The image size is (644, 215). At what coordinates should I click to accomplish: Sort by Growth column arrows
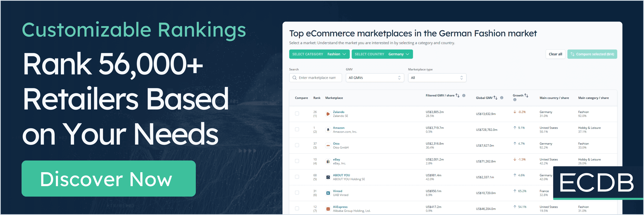point(526,95)
